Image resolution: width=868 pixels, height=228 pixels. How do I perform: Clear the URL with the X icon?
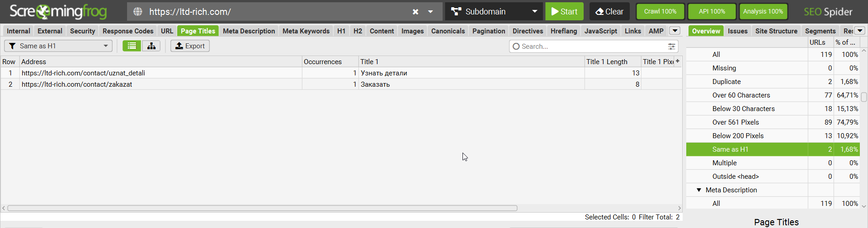pyautogui.click(x=415, y=12)
